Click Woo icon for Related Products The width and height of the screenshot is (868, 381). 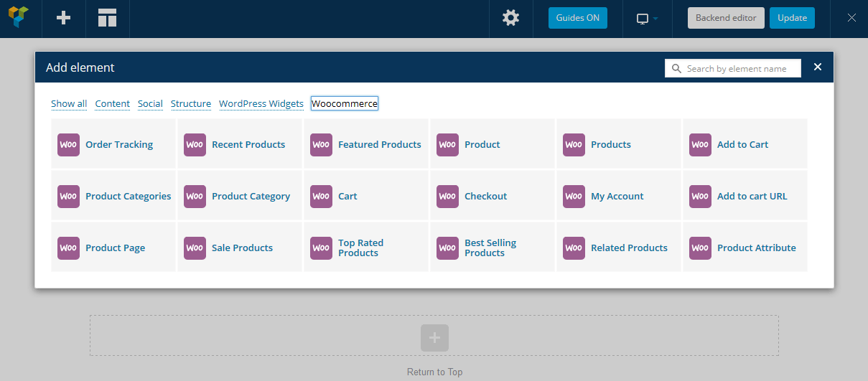pyautogui.click(x=574, y=248)
